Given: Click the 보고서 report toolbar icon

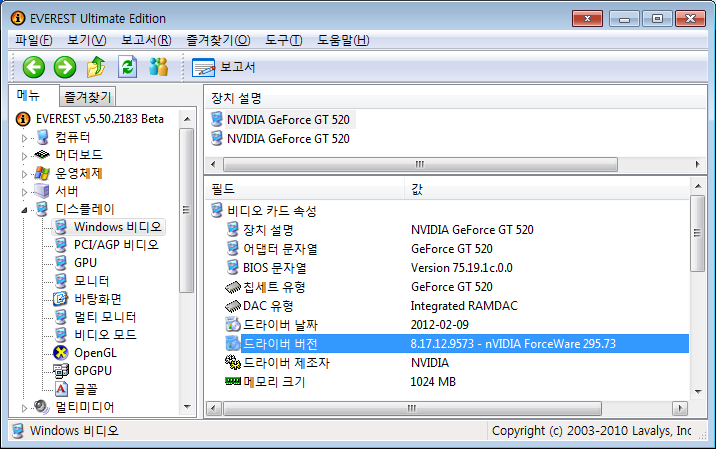Looking at the screenshot, I should pyautogui.click(x=203, y=68).
